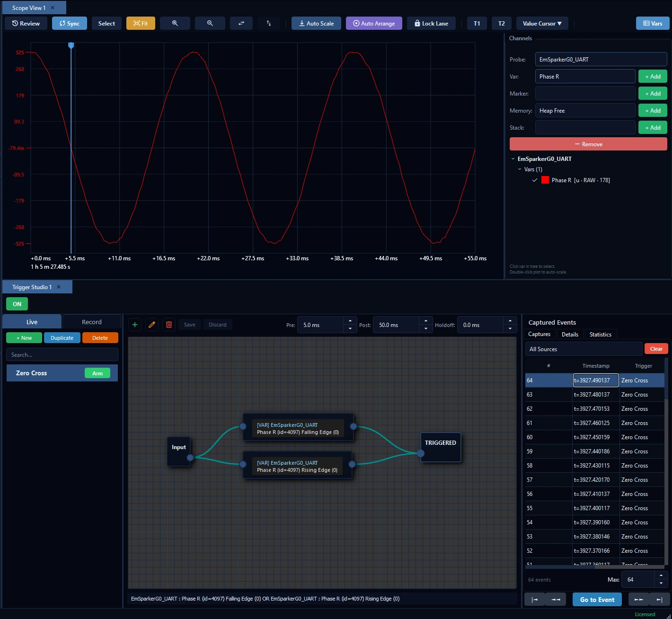Image resolution: width=672 pixels, height=619 pixels.
Task: Switch to the Record tab
Action: (x=92, y=322)
